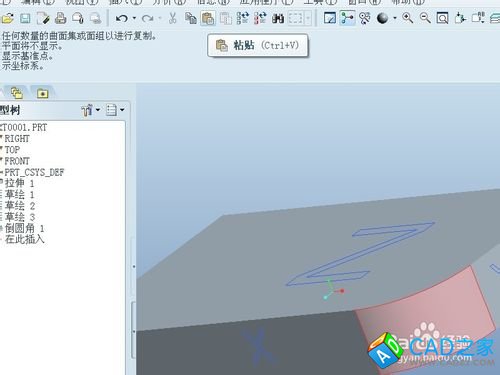The image size is (500, 375).
Task: Toggle the spin center display button
Action: click(347, 18)
